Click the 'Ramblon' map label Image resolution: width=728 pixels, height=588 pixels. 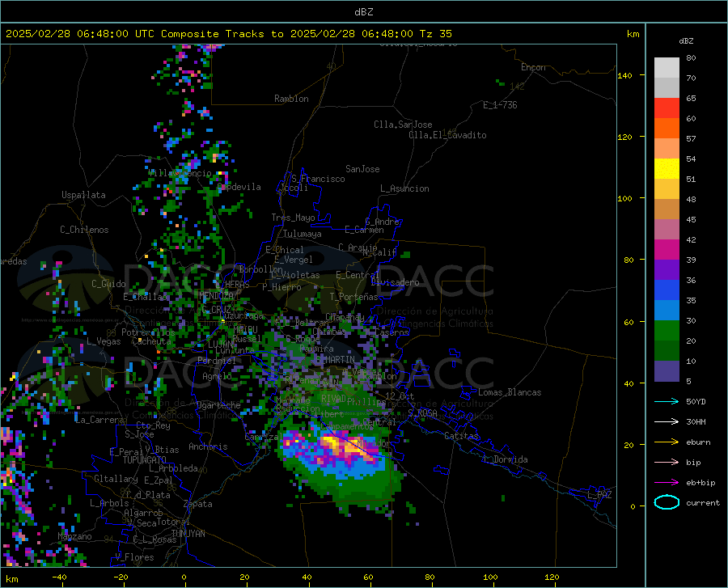291,99
